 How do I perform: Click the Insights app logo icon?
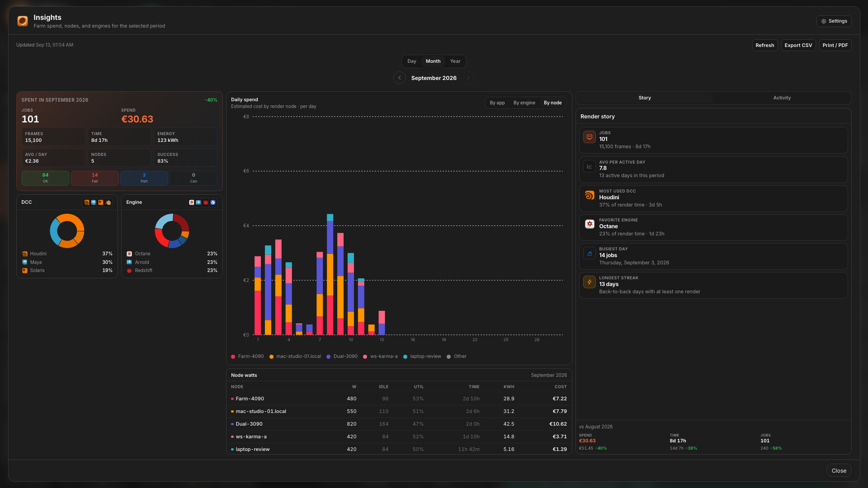(x=23, y=21)
